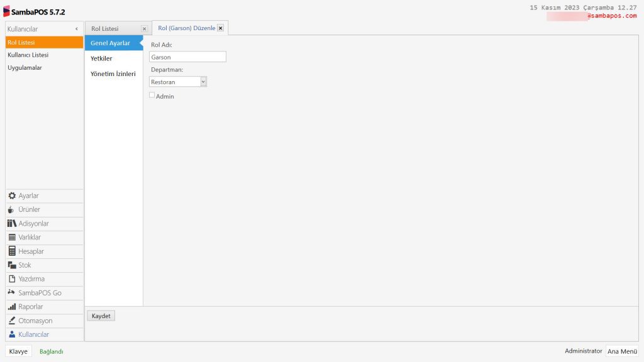The width and height of the screenshot is (644, 362).
Task: Open the Departman dropdown
Action: pos(203,82)
